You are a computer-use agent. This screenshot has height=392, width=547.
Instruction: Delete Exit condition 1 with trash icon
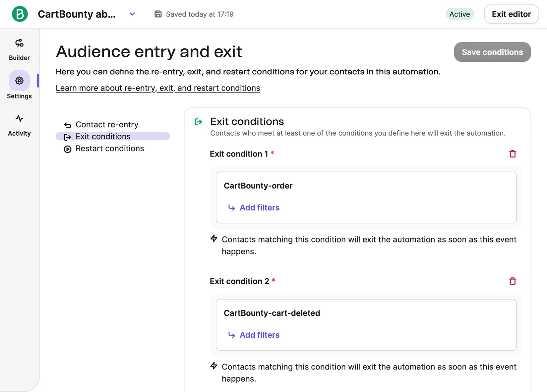(513, 154)
